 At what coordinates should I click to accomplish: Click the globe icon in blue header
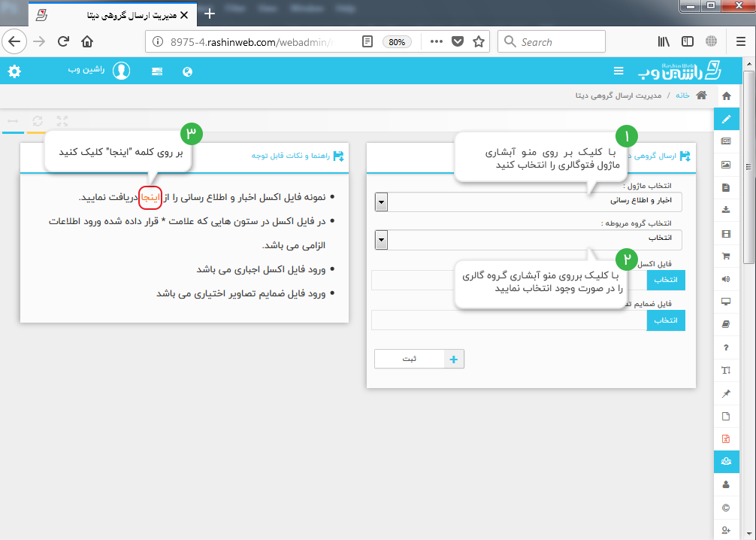click(x=188, y=72)
